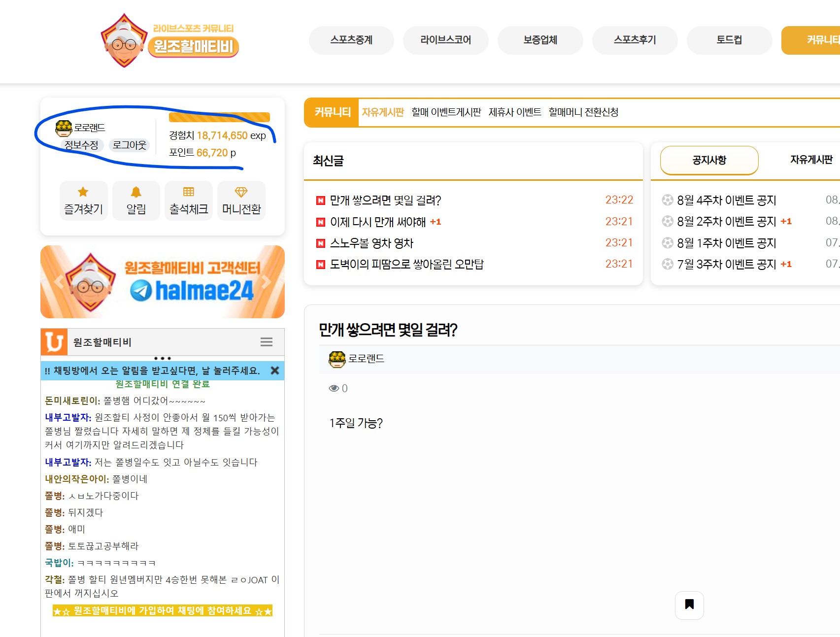Open 머니전환 diamond icon
840x637 pixels.
(241, 192)
